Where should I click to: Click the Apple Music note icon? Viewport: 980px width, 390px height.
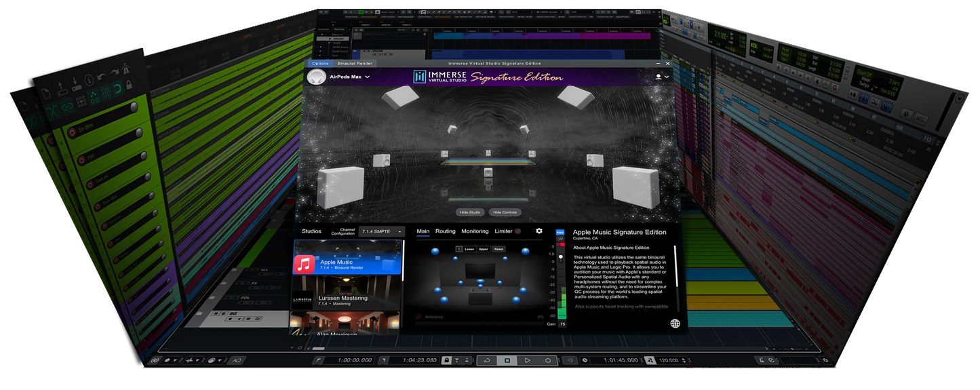[305, 264]
